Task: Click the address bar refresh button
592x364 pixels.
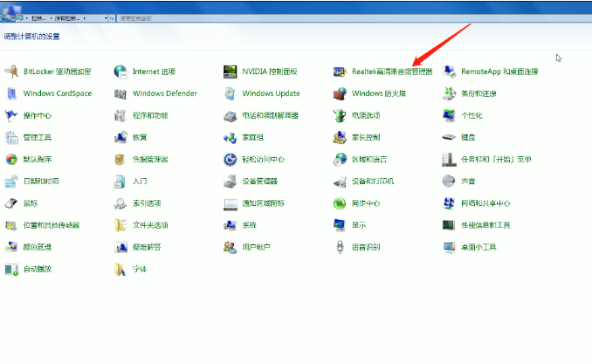Action: click(x=112, y=18)
